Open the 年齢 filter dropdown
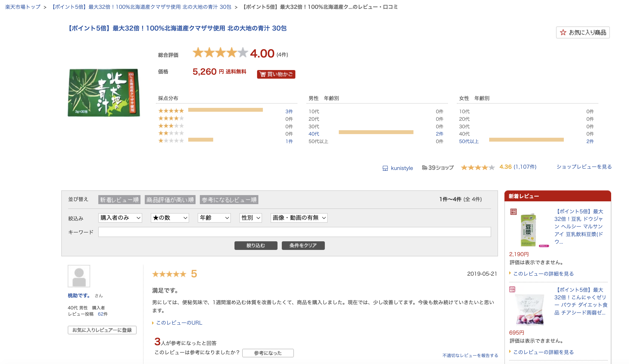The width and height of the screenshot is (629, 364). pos(214,218)
